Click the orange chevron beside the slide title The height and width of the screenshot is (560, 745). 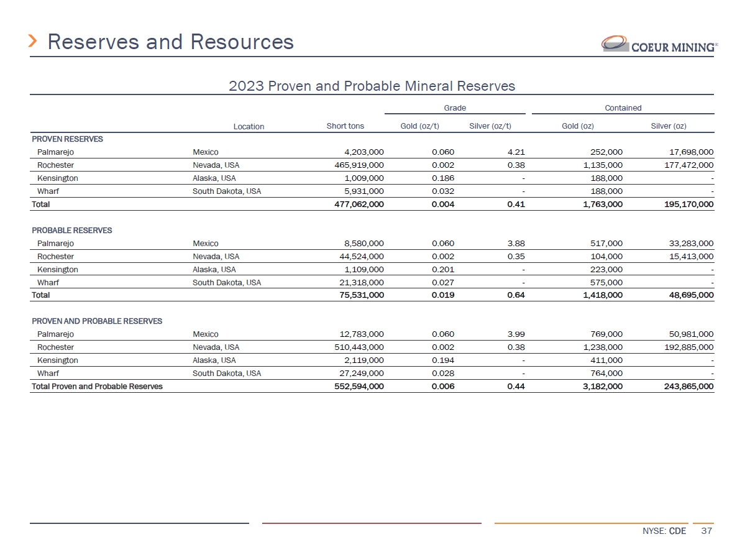click(34, 42)
